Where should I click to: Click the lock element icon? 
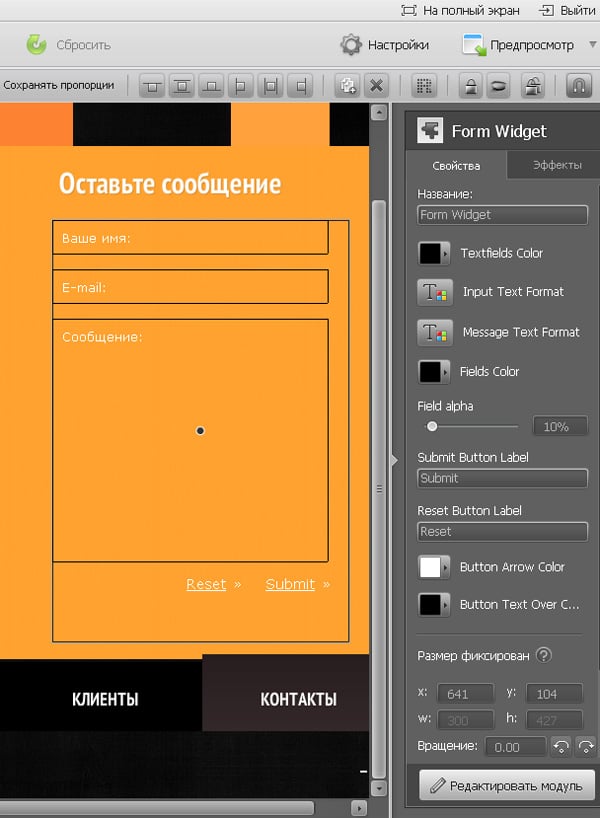[x=467, y=85]
